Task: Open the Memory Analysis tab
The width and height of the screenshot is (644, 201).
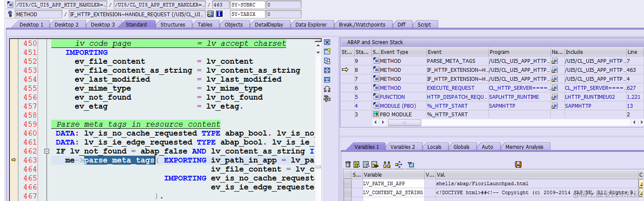Action: click(524, 147)
